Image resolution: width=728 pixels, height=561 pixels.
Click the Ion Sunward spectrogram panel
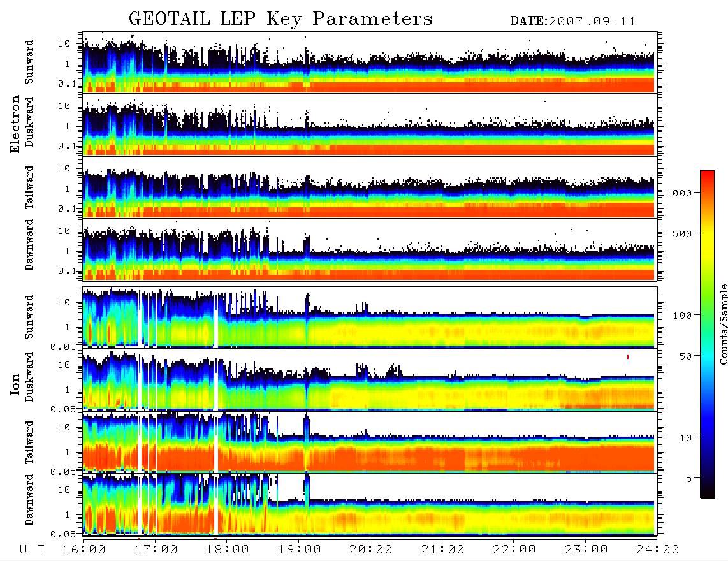click(x=370, y=317)
